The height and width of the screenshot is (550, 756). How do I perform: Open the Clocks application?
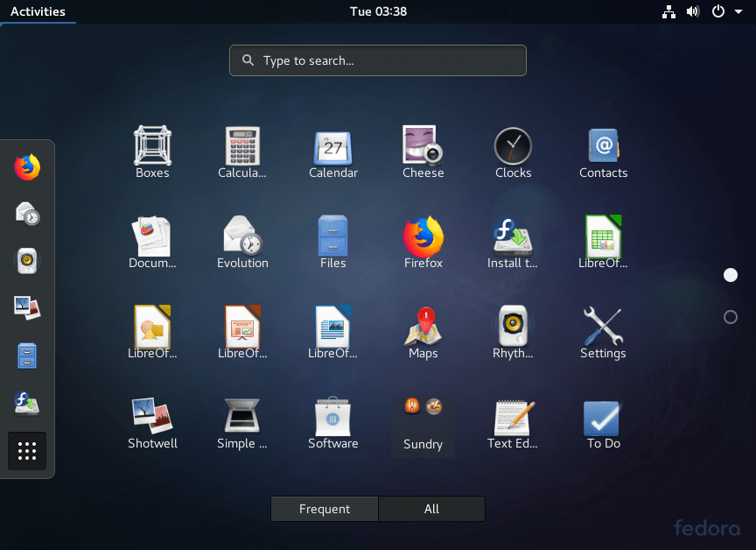513,152
